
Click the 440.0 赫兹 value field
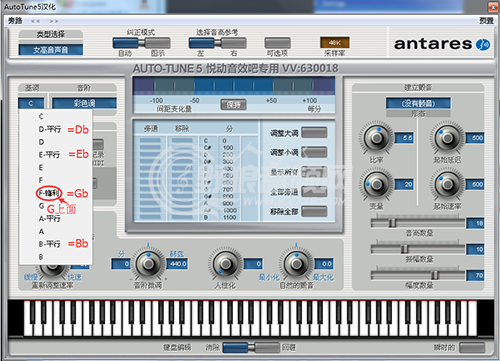pos(177,264)
